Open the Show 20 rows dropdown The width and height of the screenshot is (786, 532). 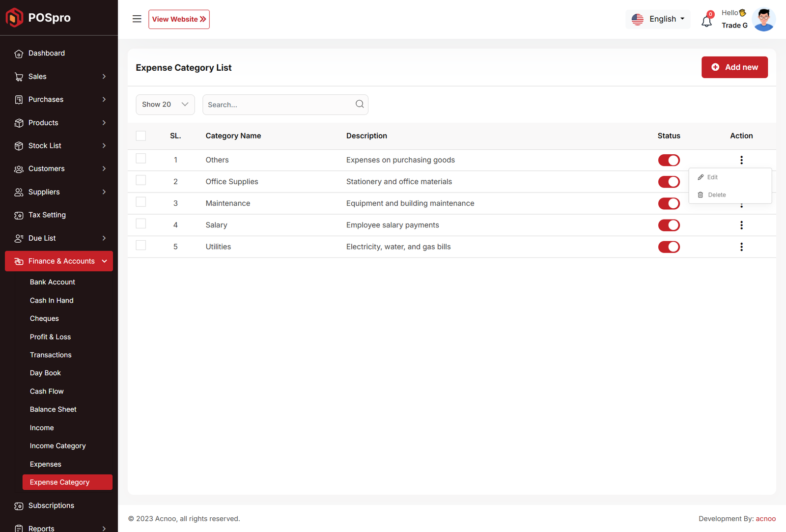tap(165, 105)
